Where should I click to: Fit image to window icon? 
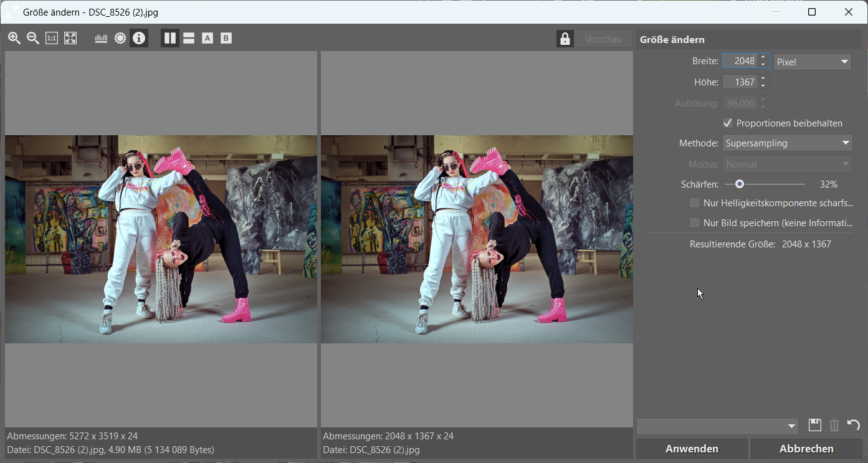coord(70,39)
